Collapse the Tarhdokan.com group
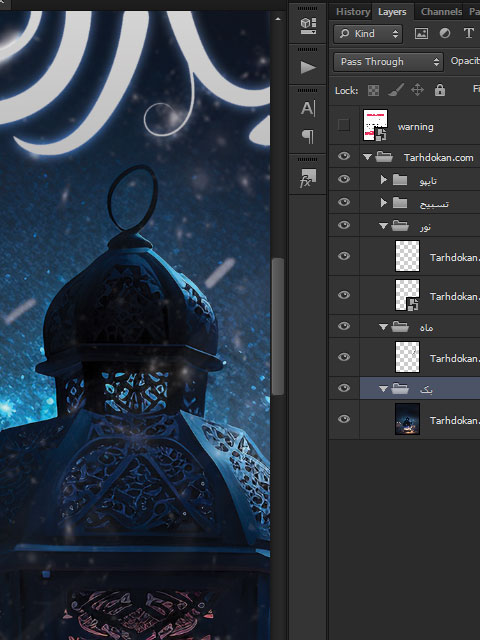This screenshot has width=480, height=640. [x=367, y=157]
